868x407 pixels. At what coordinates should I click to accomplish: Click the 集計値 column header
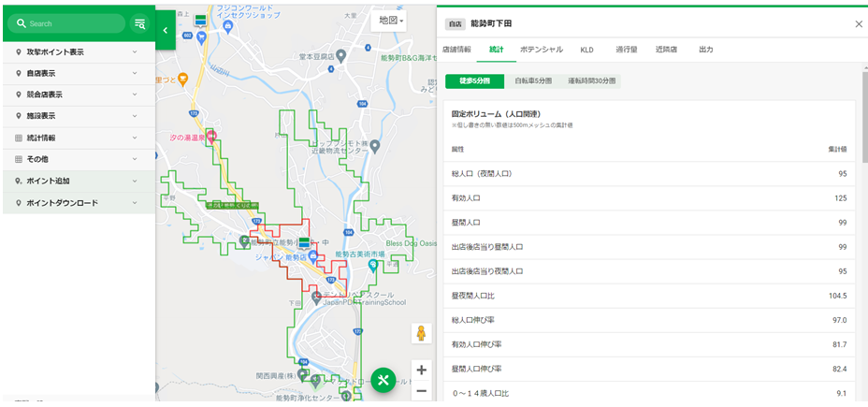pyautogui.click(x=837, y=150)
